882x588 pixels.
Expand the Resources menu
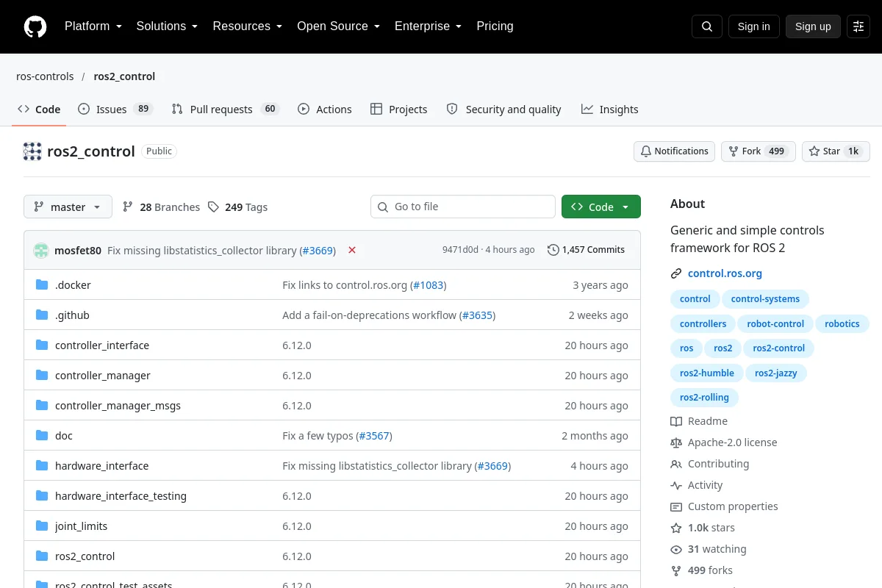248,26
